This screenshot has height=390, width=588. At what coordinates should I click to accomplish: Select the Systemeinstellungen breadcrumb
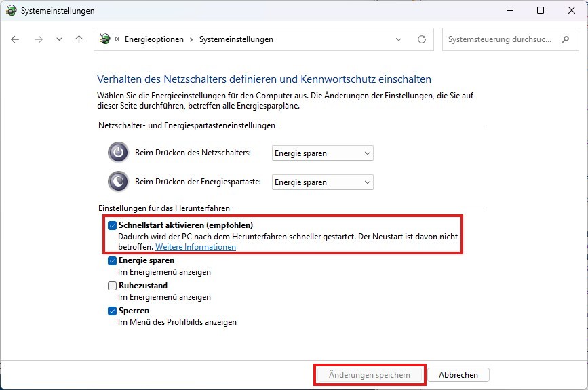pyautogui.click(x=236, y=39)
